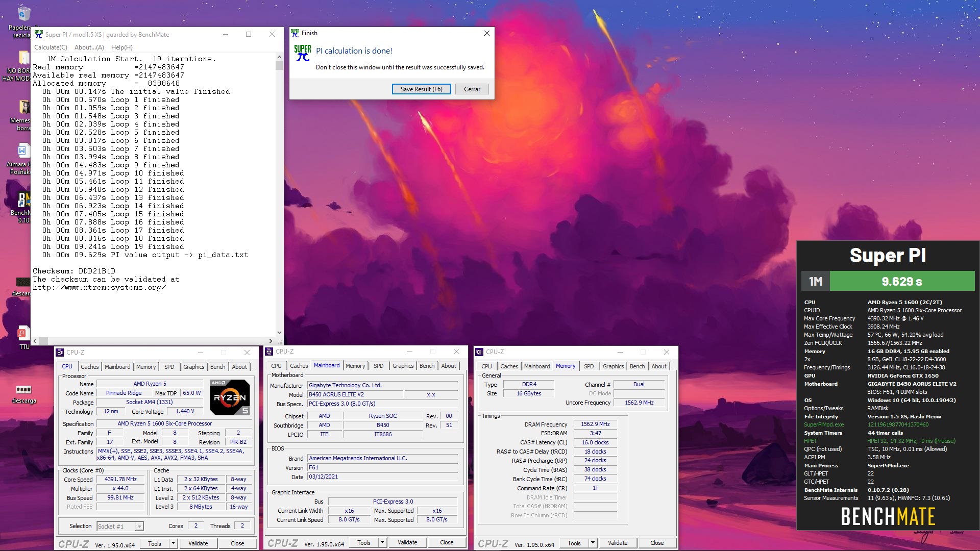Open the Calculate(C) menu in Super PI
The width and height of the screenshot is (980, 551).
(51, 47)
